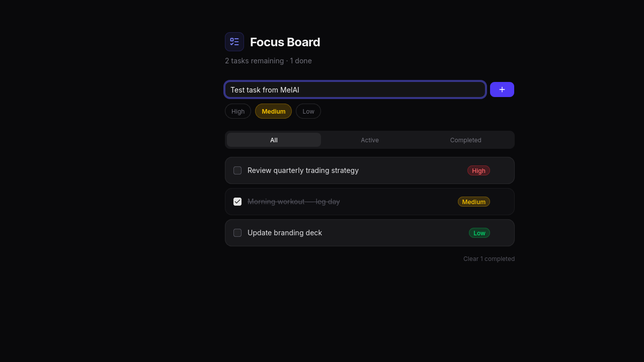644x362 pixels.
Task: Switch to the All tab
Action: (x=274, y=140)
